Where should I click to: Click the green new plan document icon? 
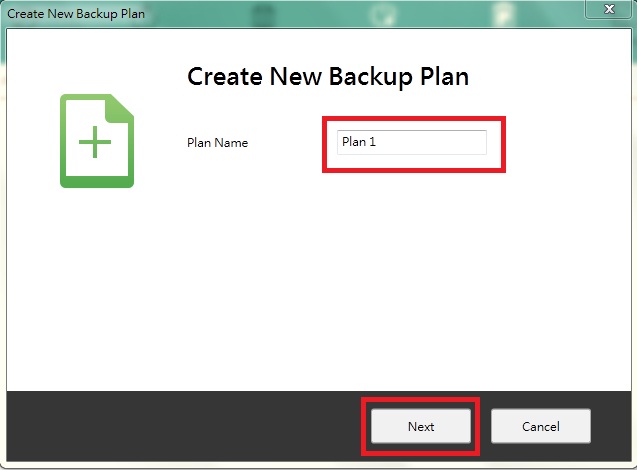click(x=97, y=141)
